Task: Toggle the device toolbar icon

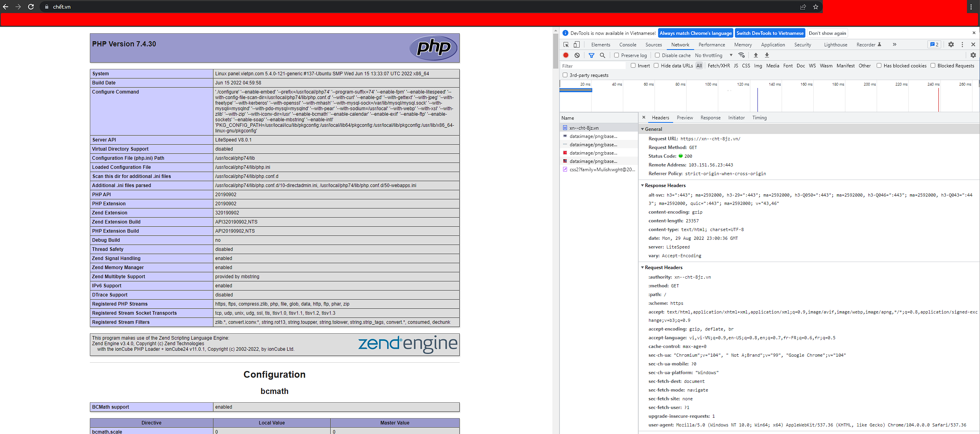Action: (577, 45)
